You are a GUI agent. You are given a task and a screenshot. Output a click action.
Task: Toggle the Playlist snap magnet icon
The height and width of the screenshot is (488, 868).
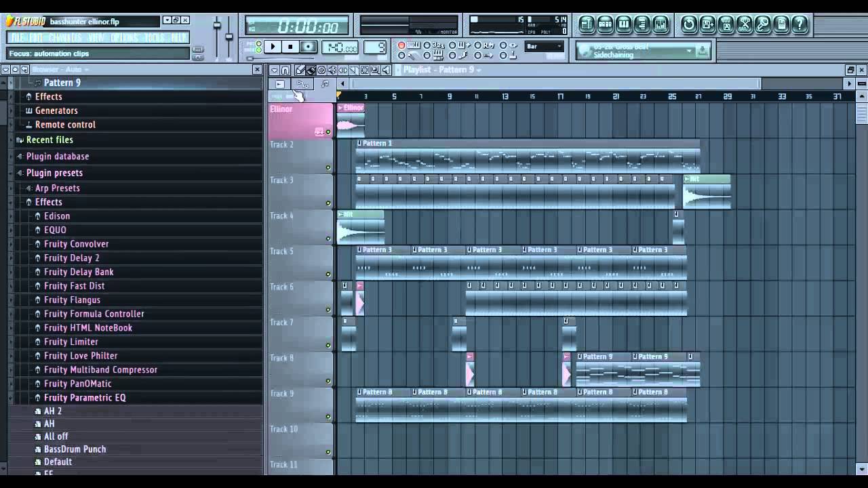(285, 70)
